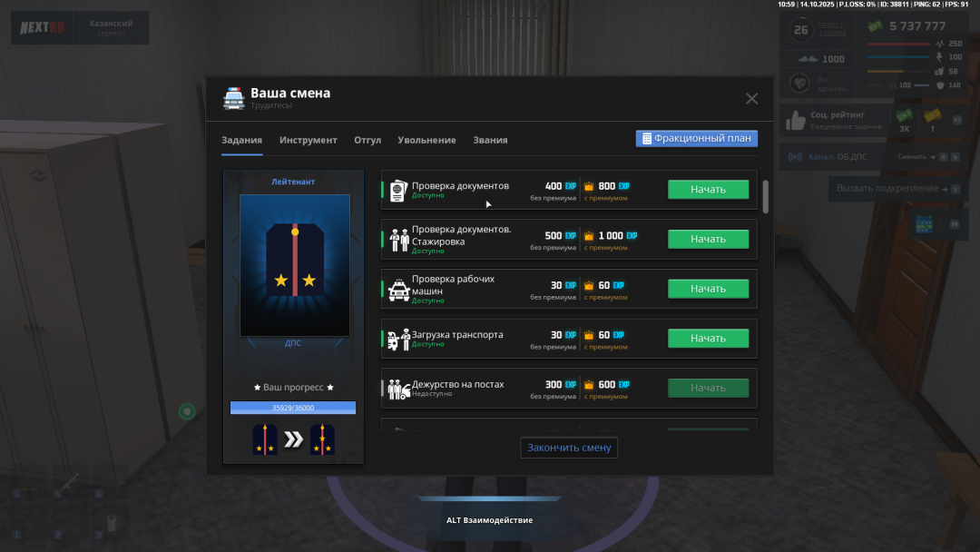Click the Дежурство на постах task icon
980x552 pixels.
coord(398,389)
